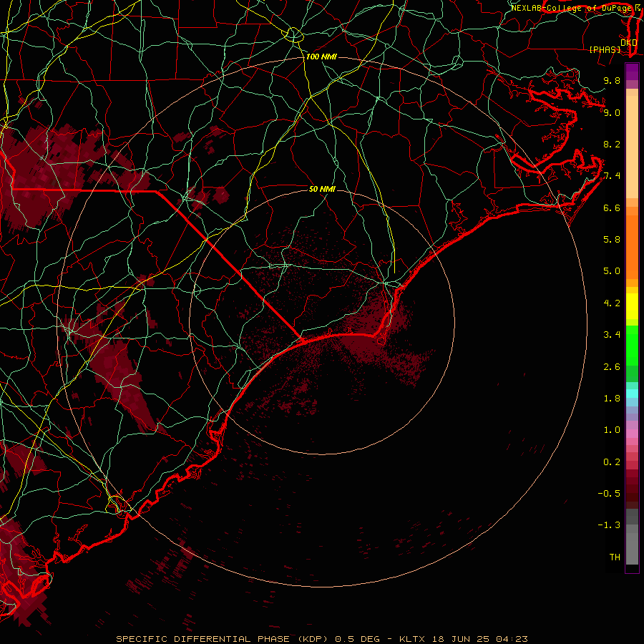Click the 4.2 legend value
This screenshot has height=644, width=644.
point(612,303)
